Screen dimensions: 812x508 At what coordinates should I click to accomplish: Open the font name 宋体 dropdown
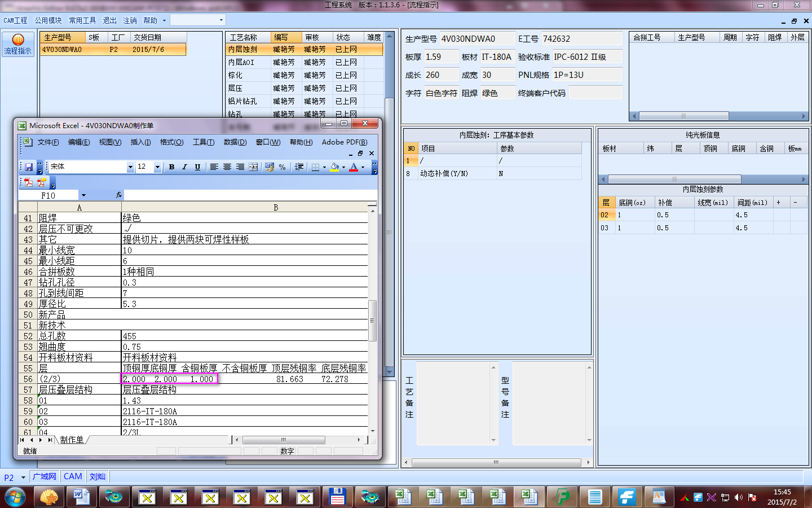point(130,167)
